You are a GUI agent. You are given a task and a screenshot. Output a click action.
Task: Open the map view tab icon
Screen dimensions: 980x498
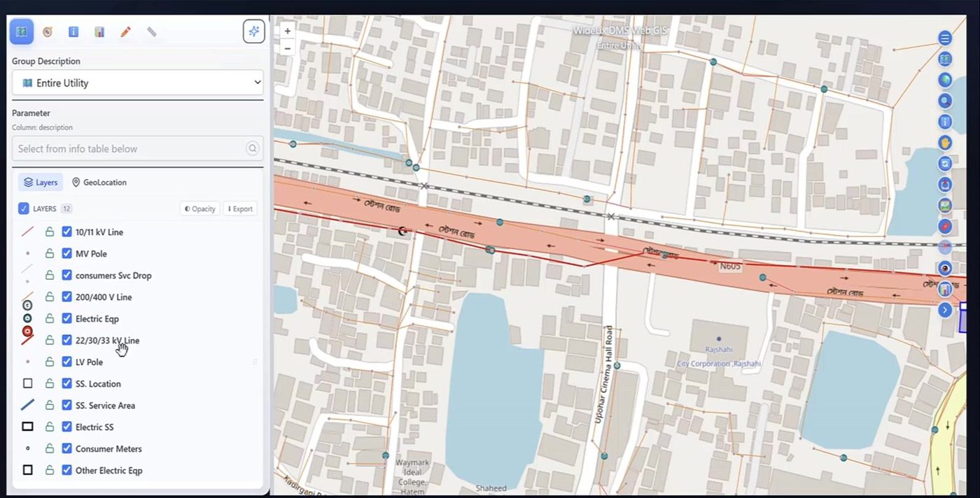tap(21, 31)
